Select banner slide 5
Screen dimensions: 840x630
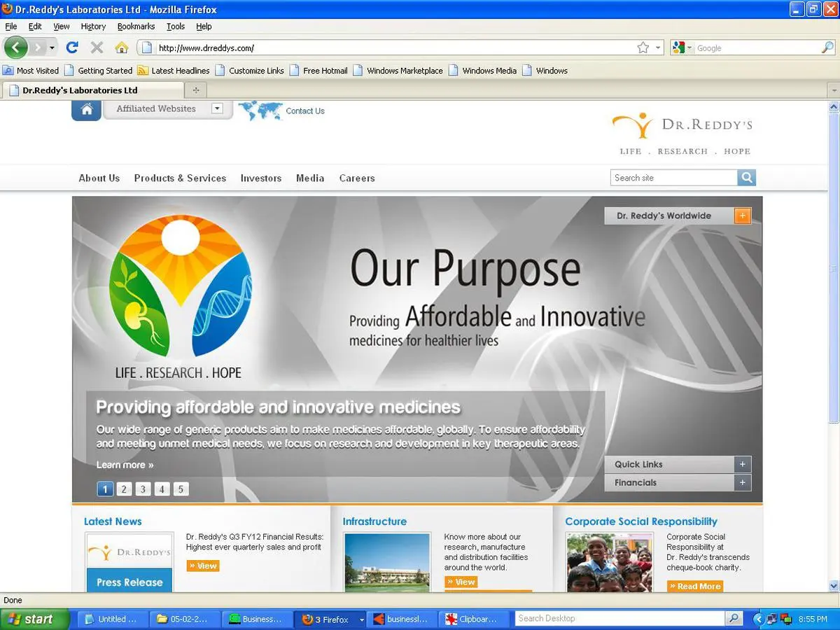[x=181, y=489]
